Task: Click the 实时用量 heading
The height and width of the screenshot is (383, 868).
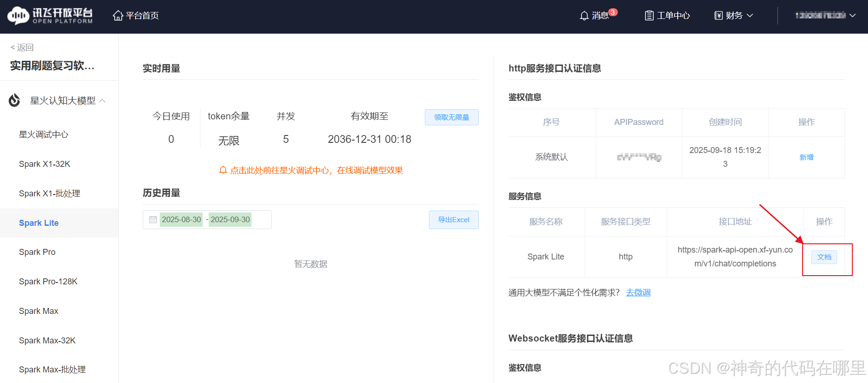Action: (x=161, y=69)
